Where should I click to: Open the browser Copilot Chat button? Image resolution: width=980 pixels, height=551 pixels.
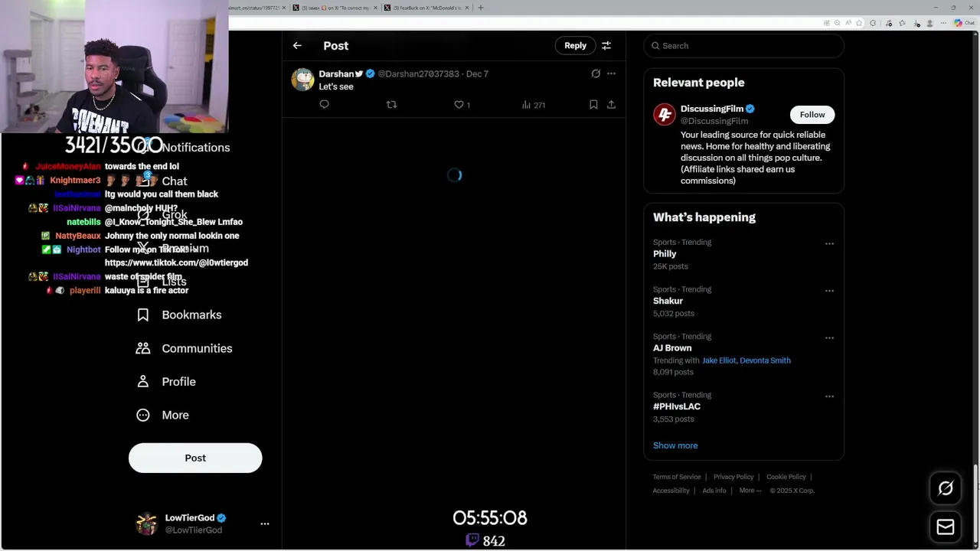point(965,23)
